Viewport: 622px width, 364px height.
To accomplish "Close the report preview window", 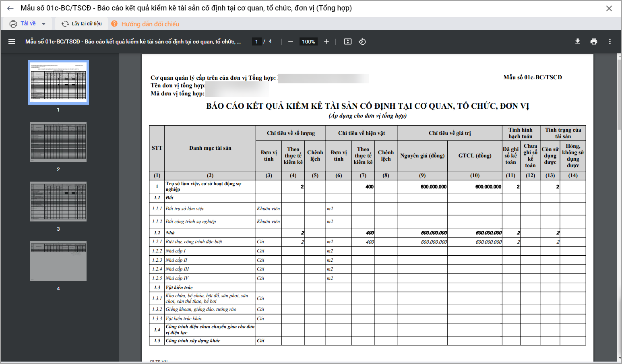I will (609, 8).
